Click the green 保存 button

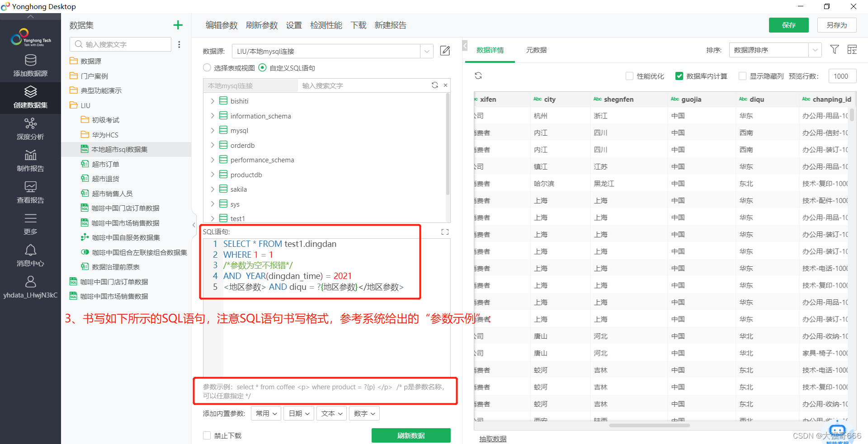[788, 25]
